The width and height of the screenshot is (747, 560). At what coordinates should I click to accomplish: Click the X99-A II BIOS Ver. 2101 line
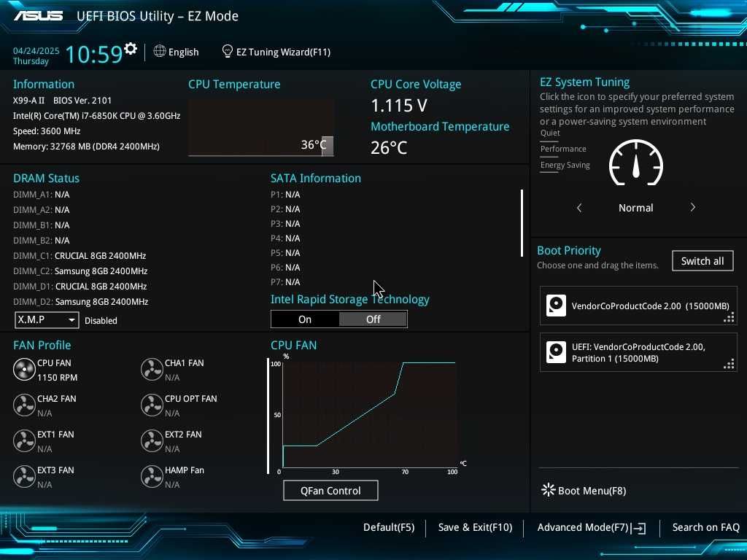(63, 101)
